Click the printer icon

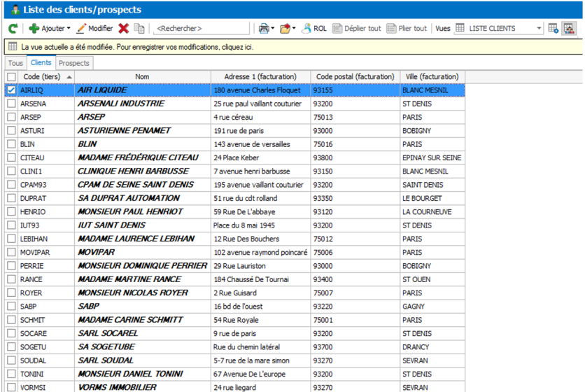(x=264, y=29)
